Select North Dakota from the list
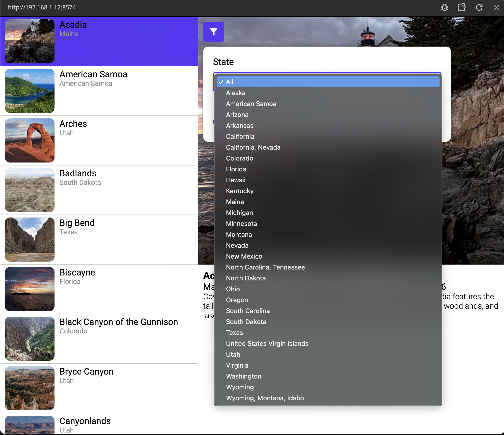 (x=328, y=278)
